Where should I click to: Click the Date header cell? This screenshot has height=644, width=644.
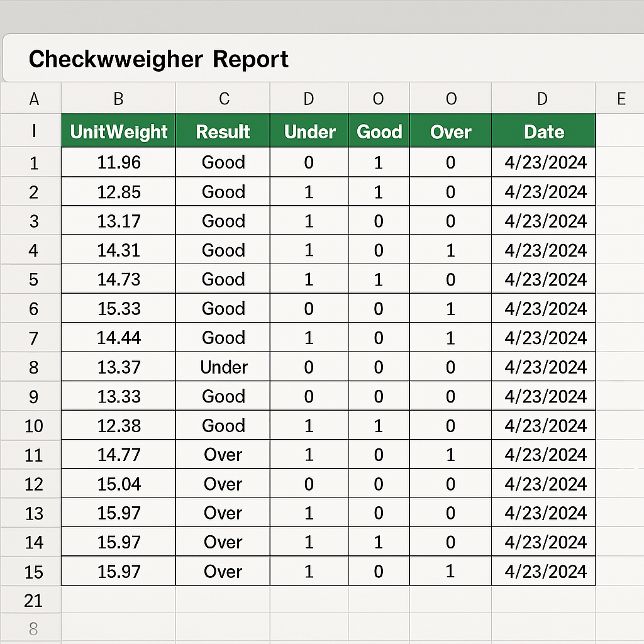coord(543,131)
